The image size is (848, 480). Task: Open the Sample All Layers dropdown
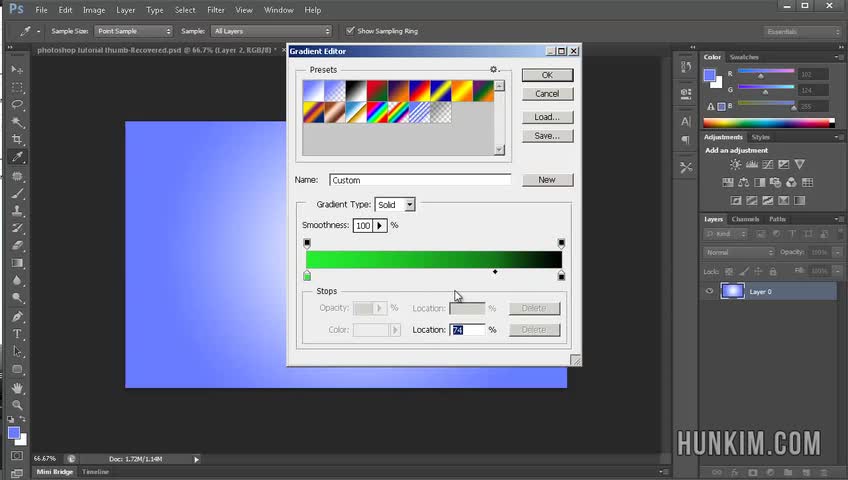click(x=271, y=31)
